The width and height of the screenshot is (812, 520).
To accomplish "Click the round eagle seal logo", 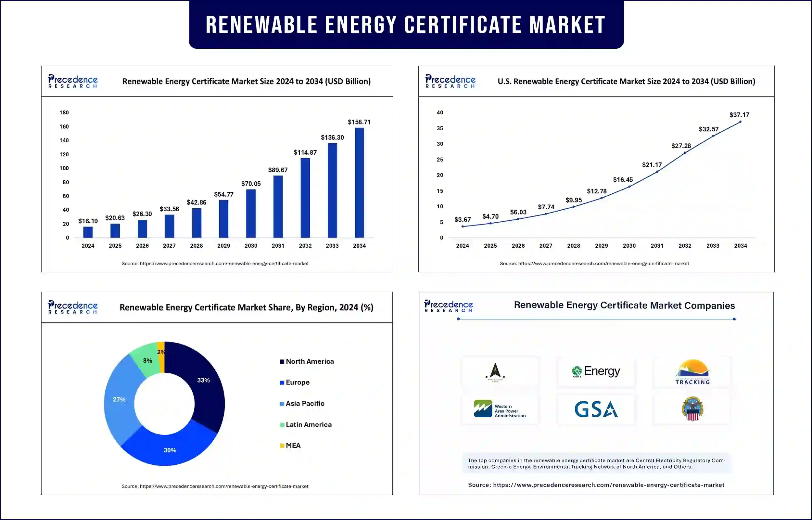I will point(692,409).
